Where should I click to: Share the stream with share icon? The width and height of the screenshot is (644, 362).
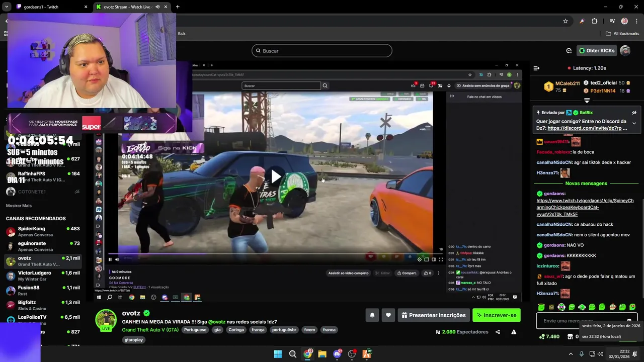[x=498, y=332]
